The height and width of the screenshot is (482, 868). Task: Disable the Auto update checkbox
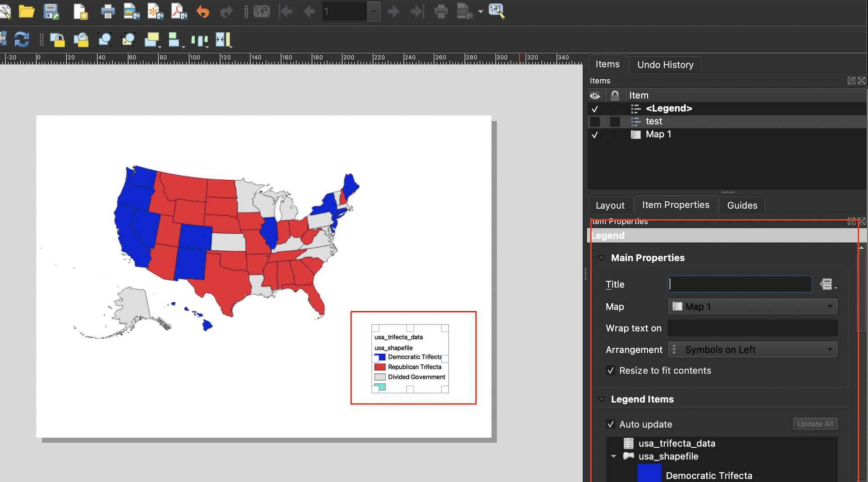(x=611, y=424)
